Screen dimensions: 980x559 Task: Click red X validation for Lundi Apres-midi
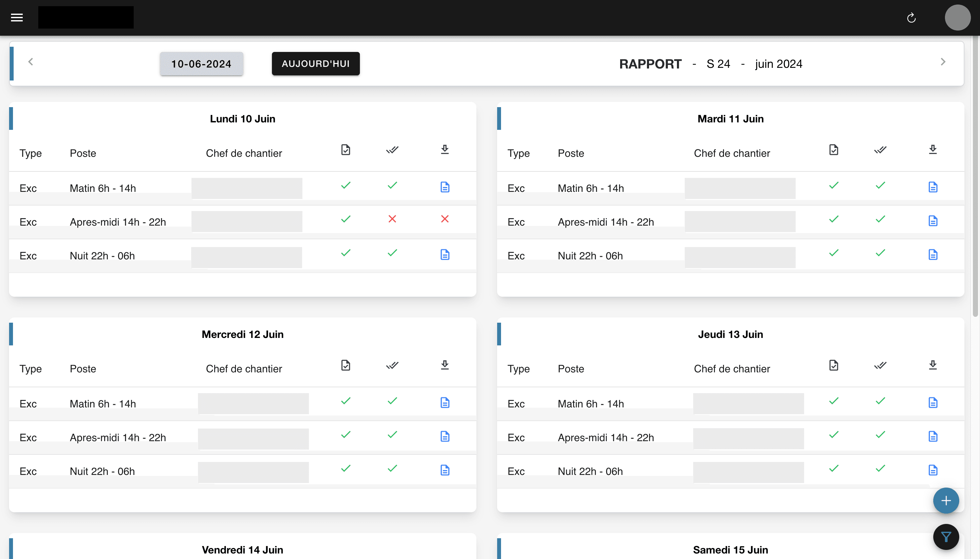click(392, 219)
